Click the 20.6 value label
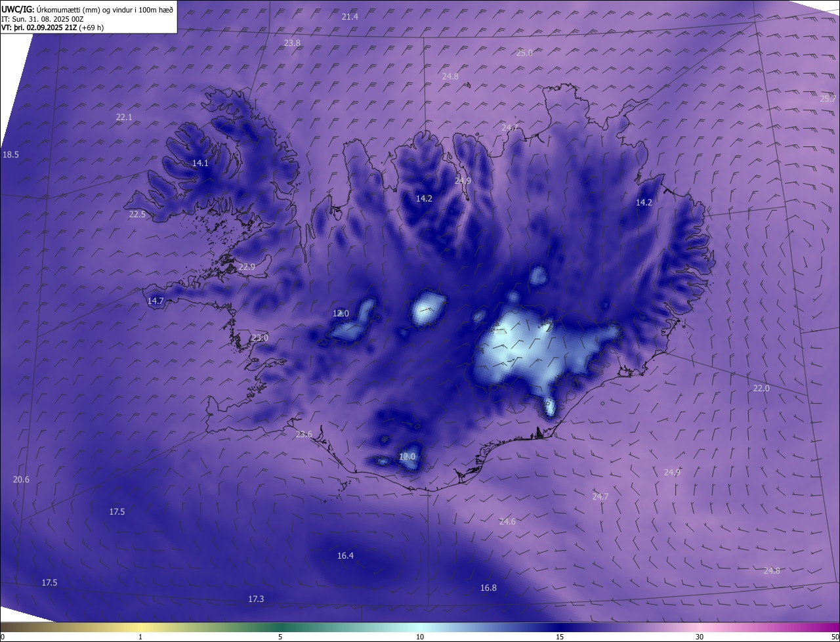Image resolution: width=840 pixels, height=642 pixels. click(x=21, y=479)
